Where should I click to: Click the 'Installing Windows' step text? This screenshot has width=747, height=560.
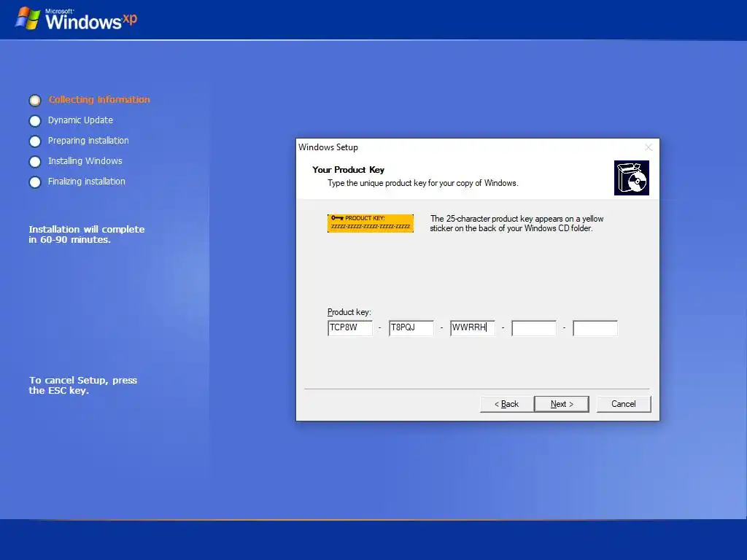85,161
